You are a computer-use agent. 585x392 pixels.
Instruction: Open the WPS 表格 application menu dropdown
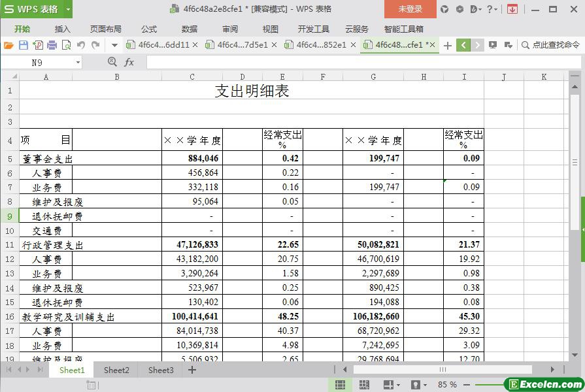[x=36, y=9]
